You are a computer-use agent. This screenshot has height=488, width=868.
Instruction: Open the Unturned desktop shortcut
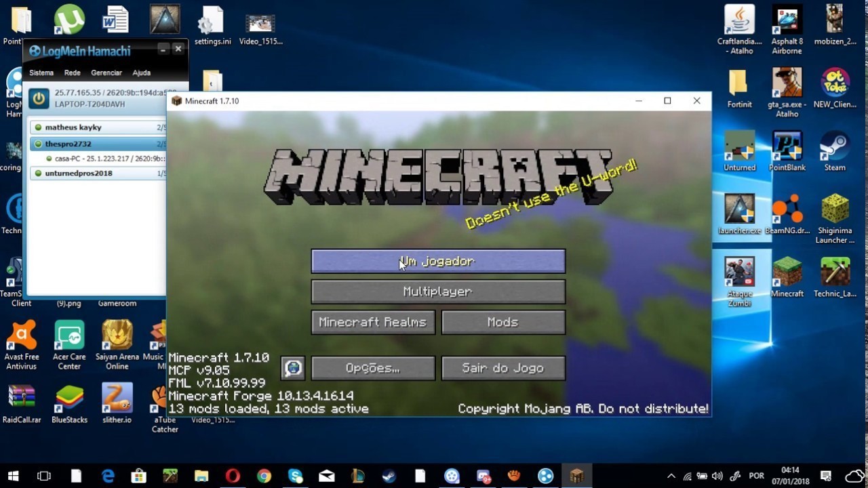739,150
